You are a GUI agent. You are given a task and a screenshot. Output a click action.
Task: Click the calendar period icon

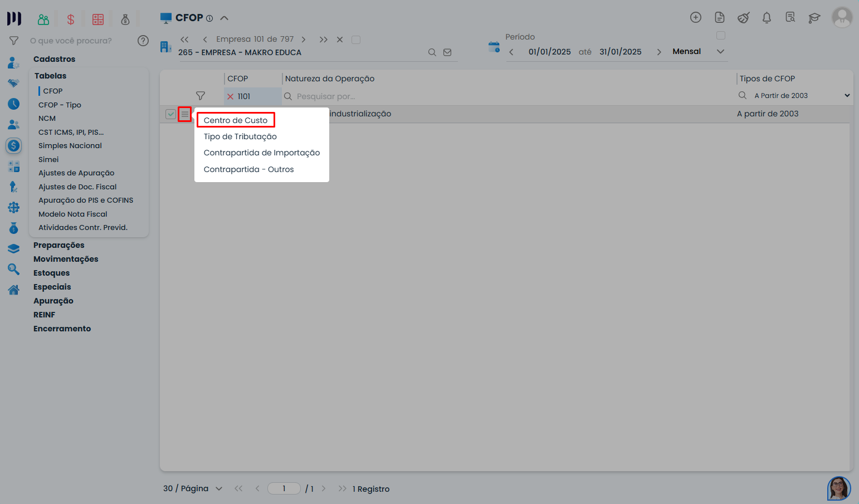[494, 47]
